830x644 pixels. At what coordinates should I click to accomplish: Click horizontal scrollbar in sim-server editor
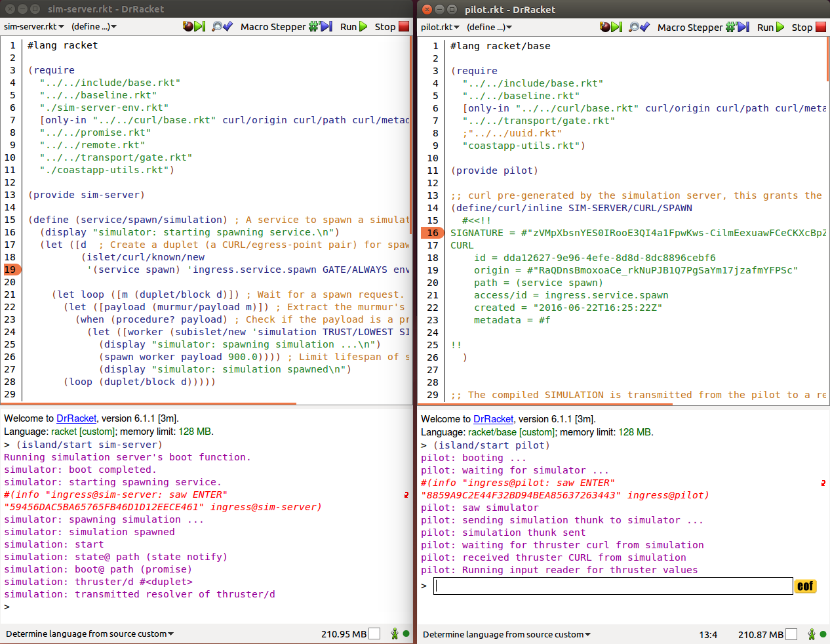point(149,403)
